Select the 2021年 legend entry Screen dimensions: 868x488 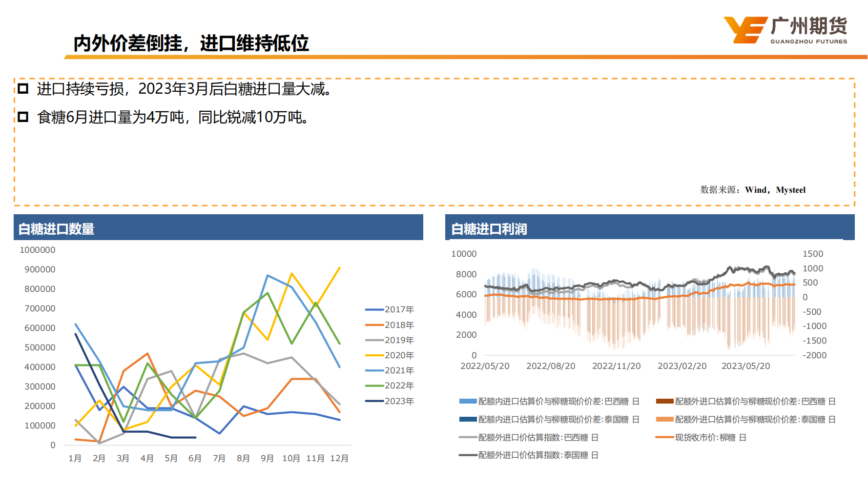390,370
